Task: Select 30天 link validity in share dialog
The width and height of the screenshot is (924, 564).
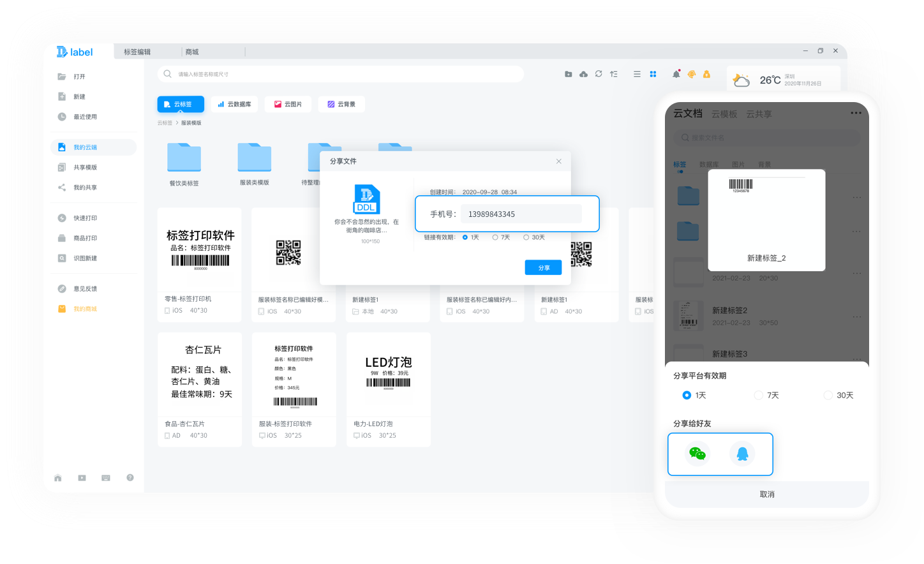Action: (x=534, y=237)
